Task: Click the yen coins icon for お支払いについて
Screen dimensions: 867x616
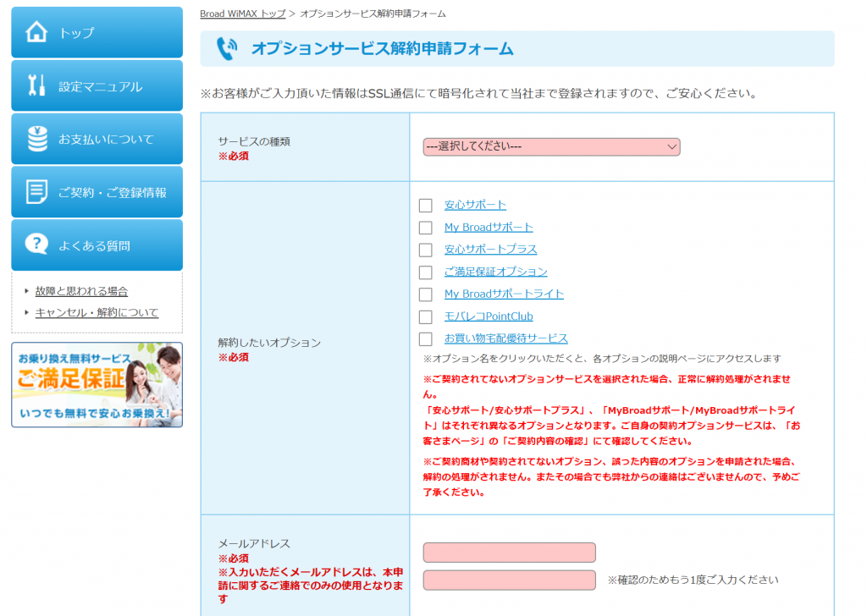Action: coord(37,139)
